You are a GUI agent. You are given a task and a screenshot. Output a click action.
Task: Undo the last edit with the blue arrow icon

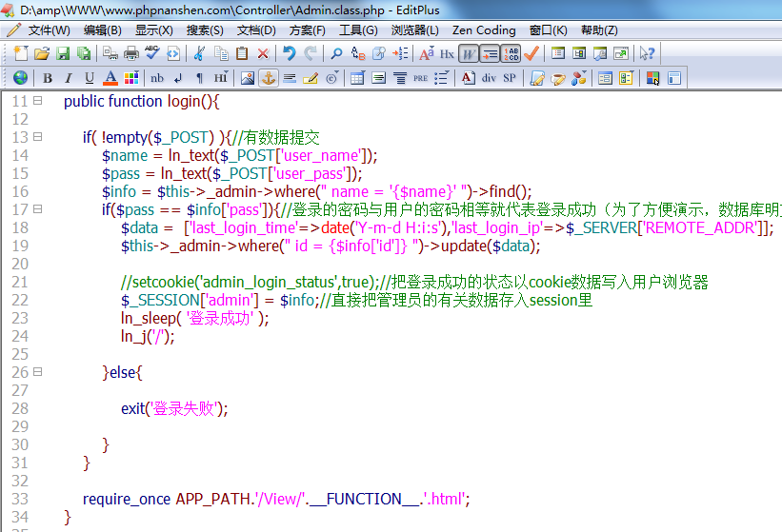pos(290,53)
